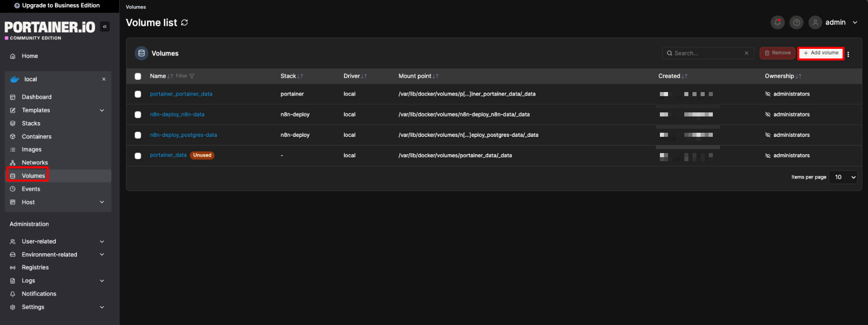Viewport: 868px width, 325px height.
Task: Click the Upgrade to Business Edition link
Action: pyautogui.click(x=57, y=6)
